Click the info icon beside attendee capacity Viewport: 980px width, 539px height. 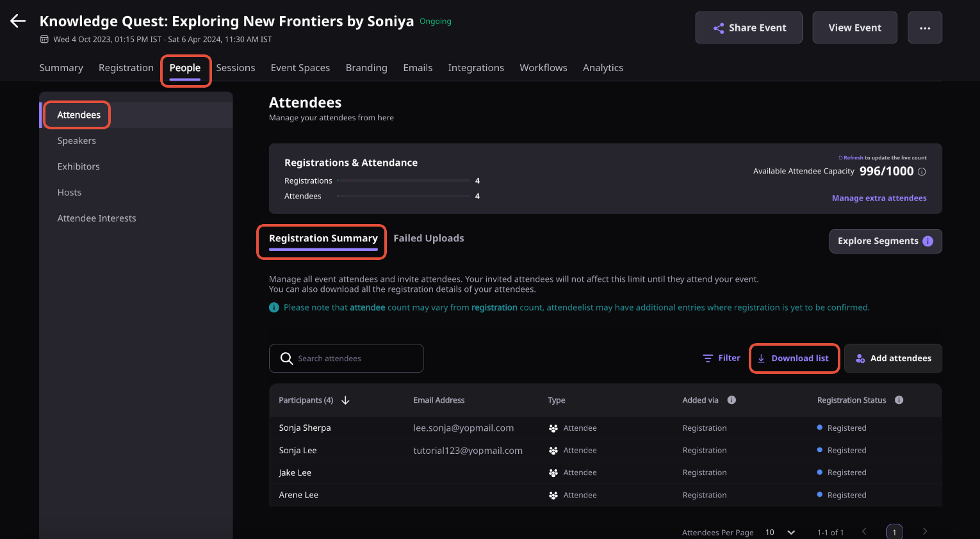pos(922,172)
